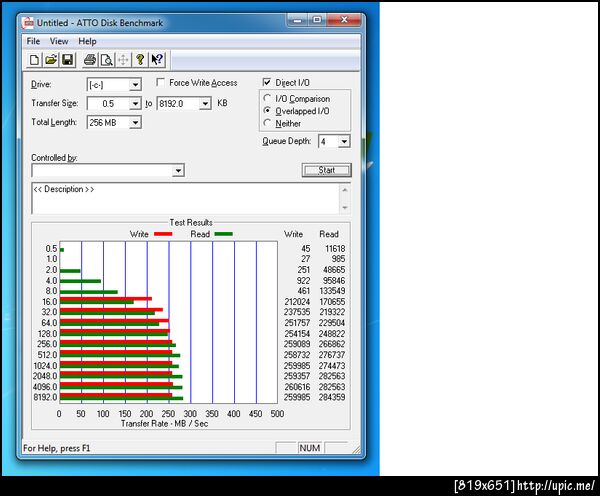Close the ATTO Disk Benchmark window
600x496 pixels.
[x=344, y=20]
